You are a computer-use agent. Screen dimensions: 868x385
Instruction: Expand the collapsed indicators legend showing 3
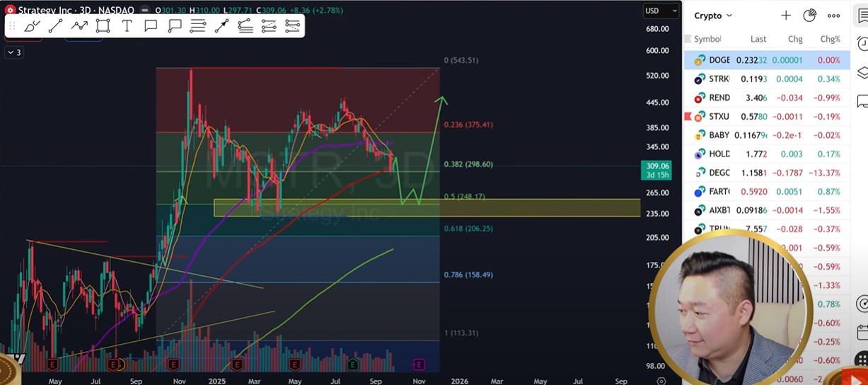pyautogui.click(x=13, y=52)
